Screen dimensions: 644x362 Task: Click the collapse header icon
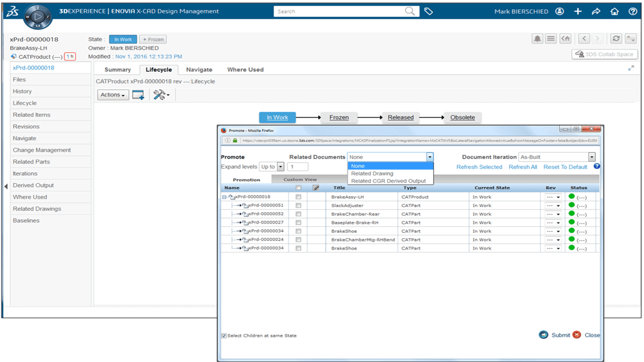pos(631,39)
